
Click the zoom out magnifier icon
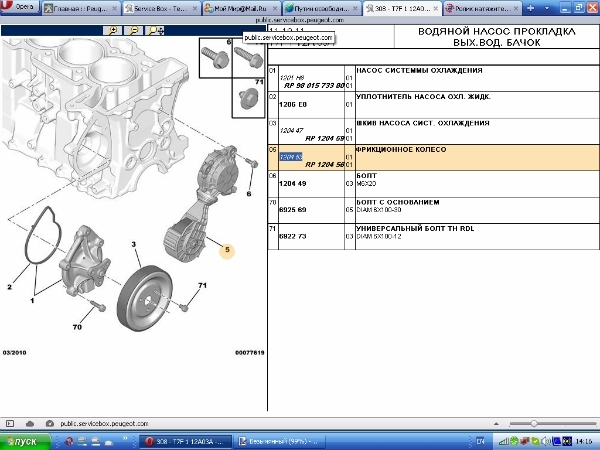pyautogui.click(x=134, y=31)
